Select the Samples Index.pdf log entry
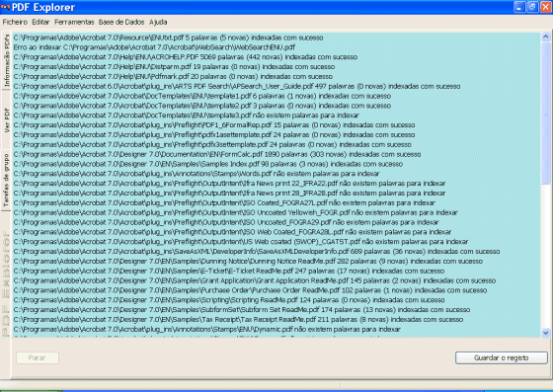The image size is (553, 392). [x=208, y=164]
